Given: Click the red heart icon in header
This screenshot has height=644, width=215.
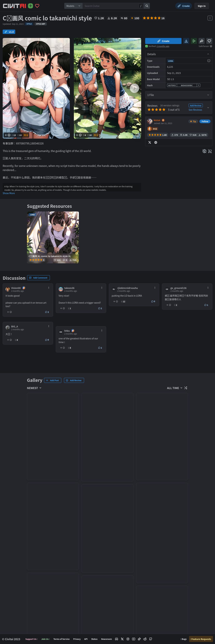Looking at the screenshot, I should 37,6.
